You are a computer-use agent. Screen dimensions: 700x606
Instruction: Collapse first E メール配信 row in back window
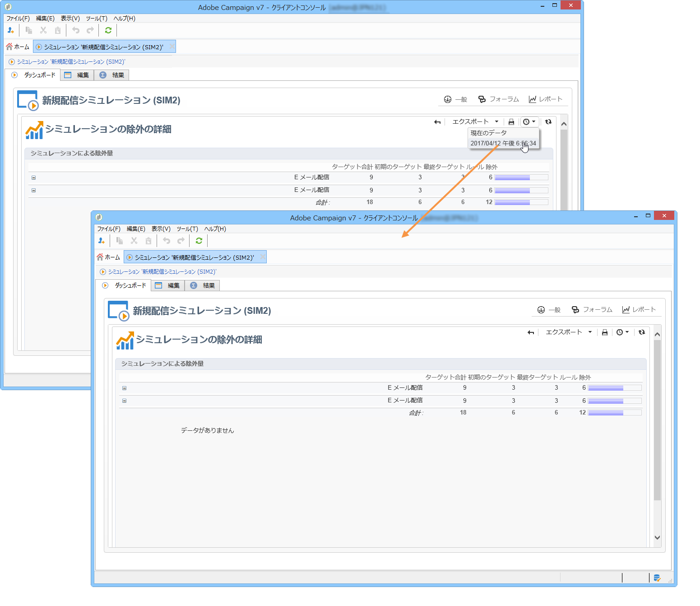33,177
